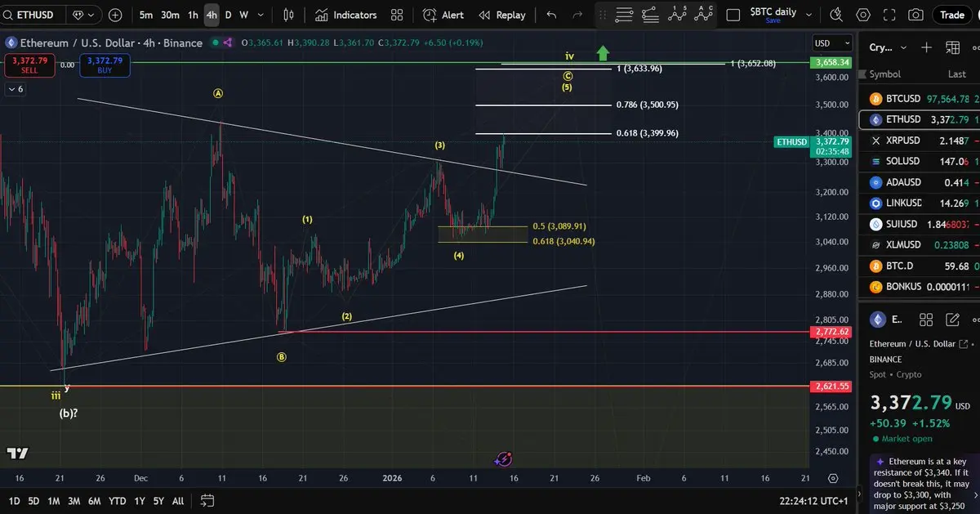Open time axis settings gear icon
The height and width of the screenshot is (514, 980).
(832, 478)
